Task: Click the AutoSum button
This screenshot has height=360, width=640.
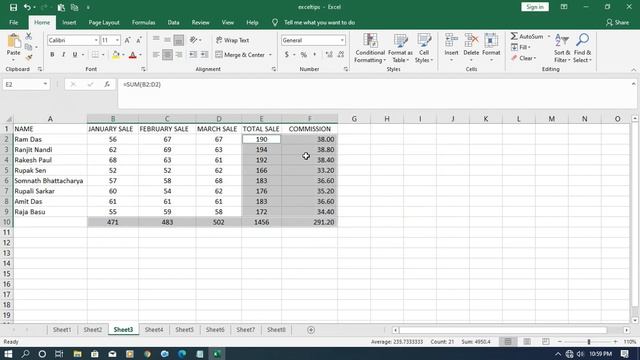Action: click(x=527, y=37)
